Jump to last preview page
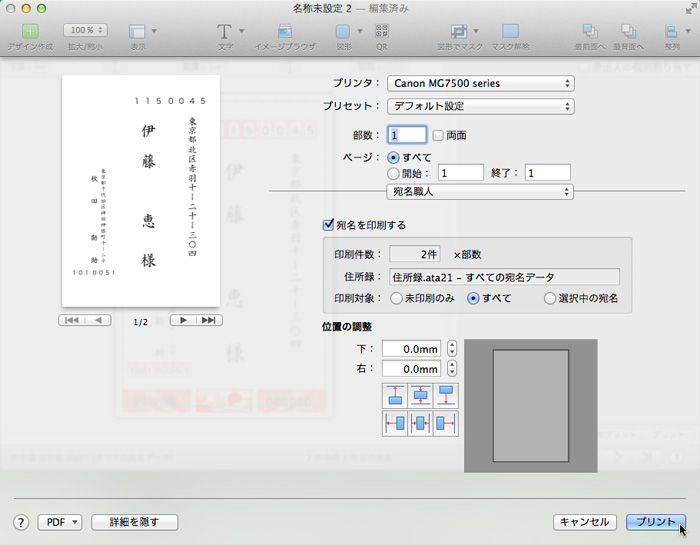700x545 pixels. point(208,320)
